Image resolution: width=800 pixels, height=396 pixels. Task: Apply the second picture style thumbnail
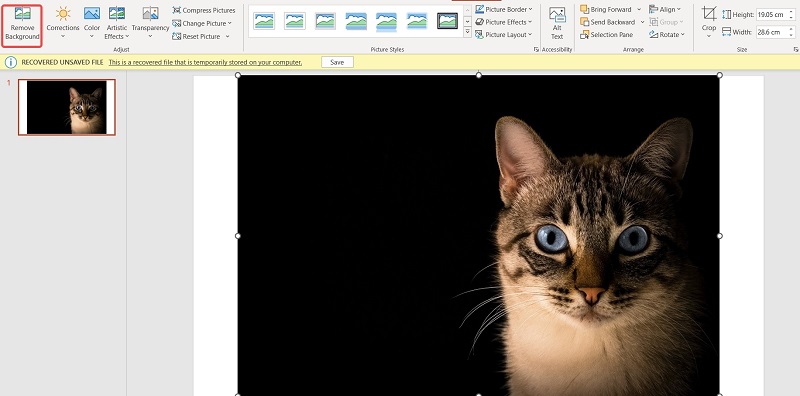(x=295, y=21)
